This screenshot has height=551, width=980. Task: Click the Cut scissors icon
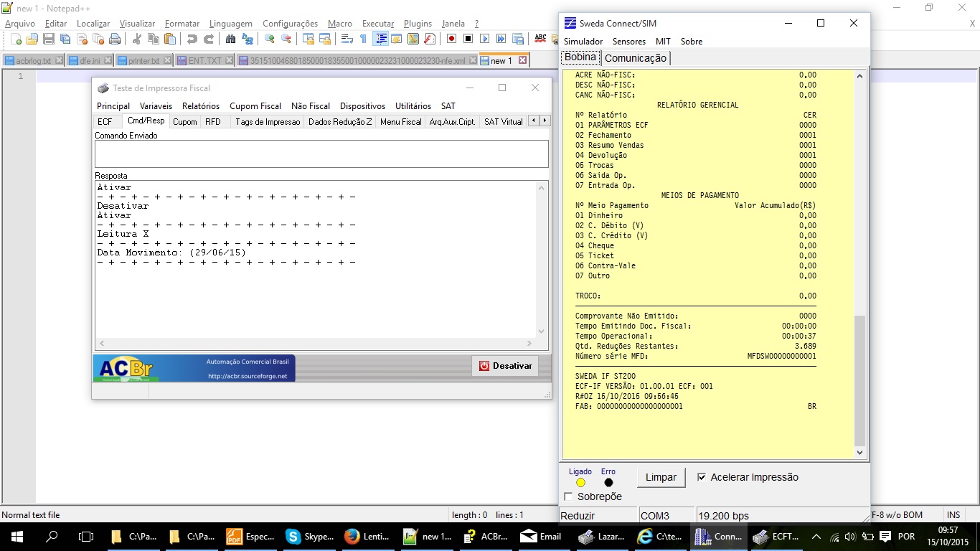(x=137, y=39)
